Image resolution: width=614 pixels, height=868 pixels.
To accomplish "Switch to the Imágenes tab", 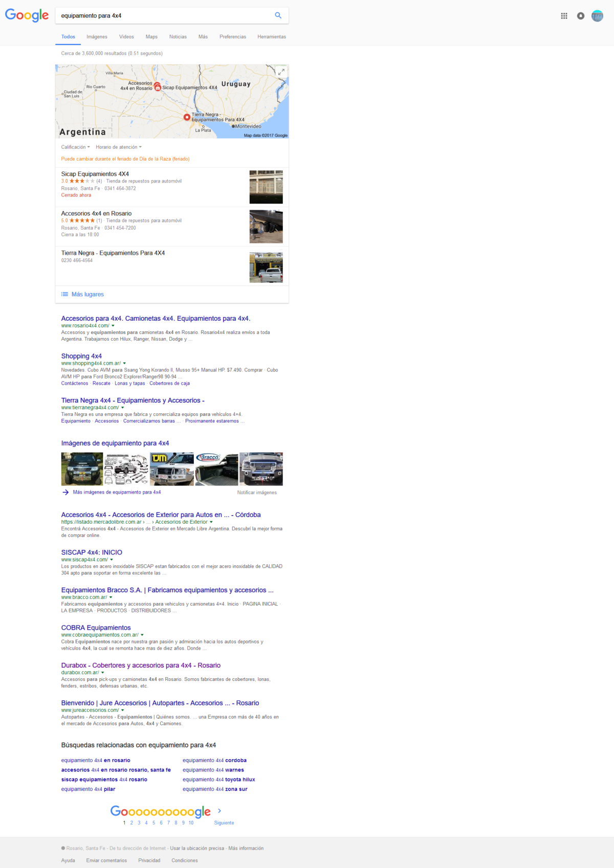I will pyautogui.click(x=97, y=37).
